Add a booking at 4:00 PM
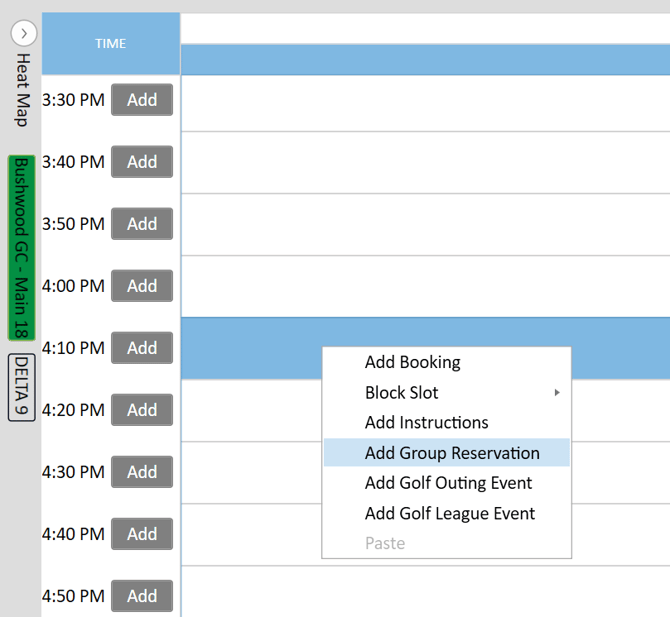 142,286
